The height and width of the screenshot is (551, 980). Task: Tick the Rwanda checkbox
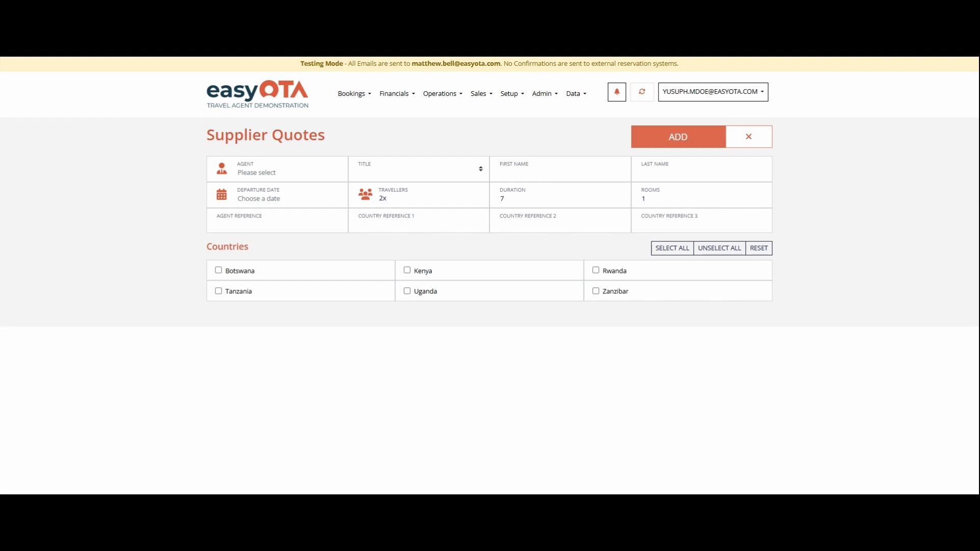[x=596, y=270]
